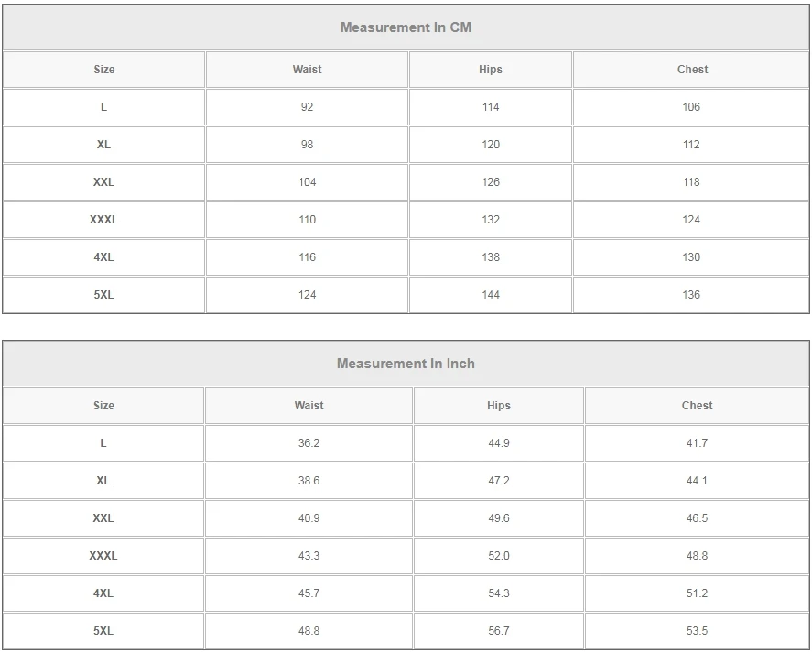Select the XL row label in the CM table
The height and width of the screenshot is (653, 812).
pos(103,145)
